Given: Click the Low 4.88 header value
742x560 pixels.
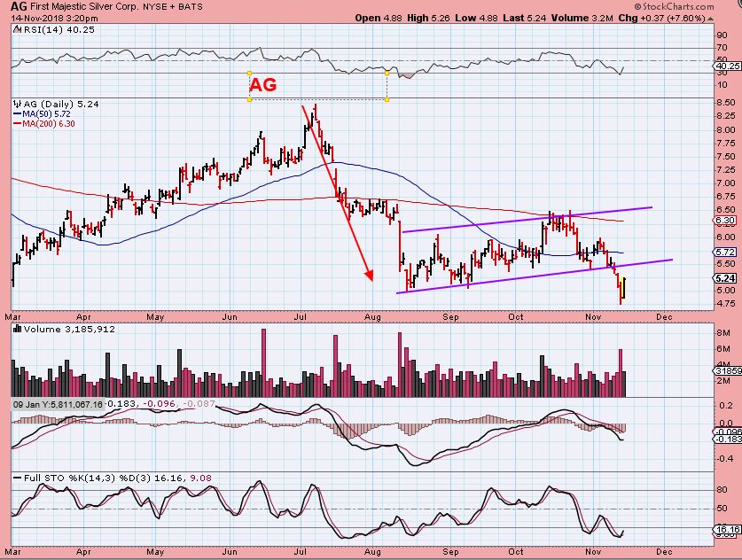Looking at the screenshot, I should [477, 18].
